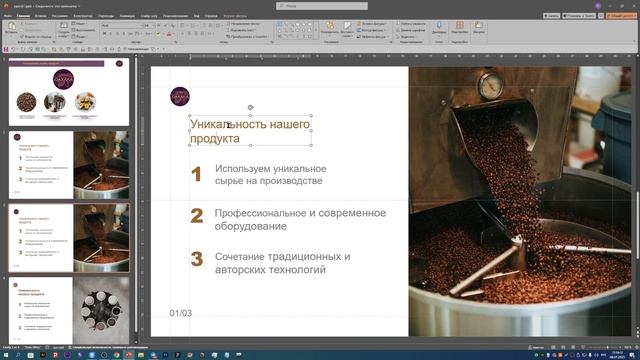Click the increase font size icon
640x360 pixels.
tap(159, 25)
